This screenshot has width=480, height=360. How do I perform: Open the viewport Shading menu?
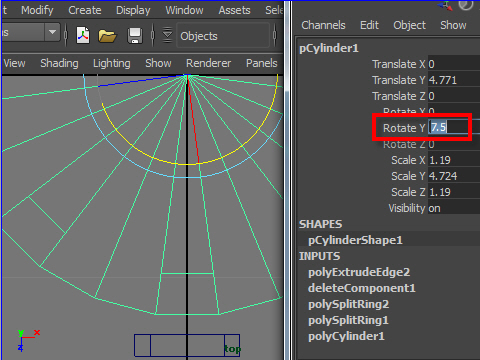[59, 63]
